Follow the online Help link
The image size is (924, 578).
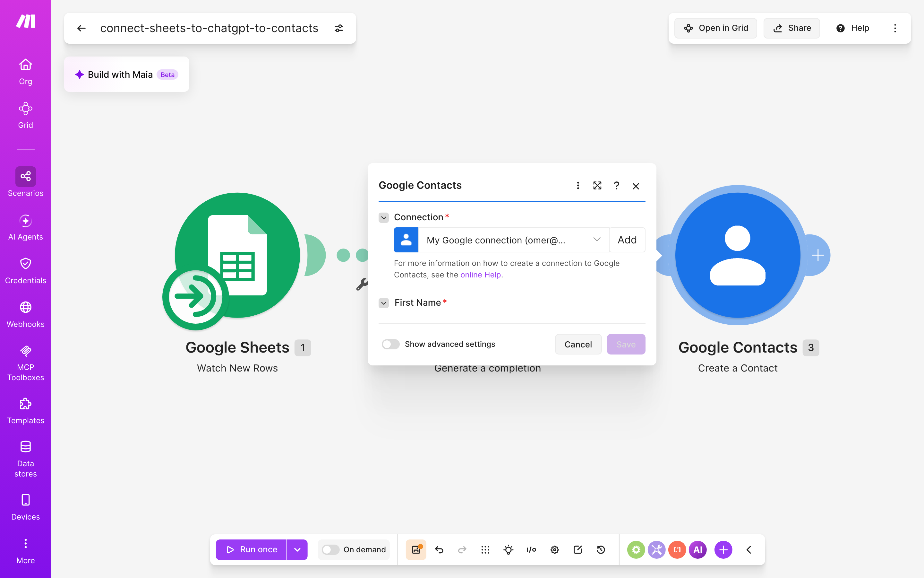point(480,275)
